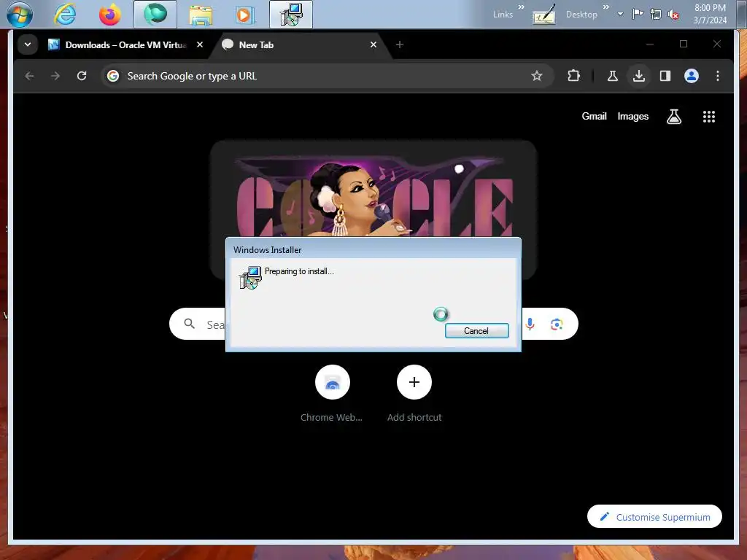The image size is (747, 560).
Task: Launch Internet Explorer from the taskbar
Action: pos(65,15)
